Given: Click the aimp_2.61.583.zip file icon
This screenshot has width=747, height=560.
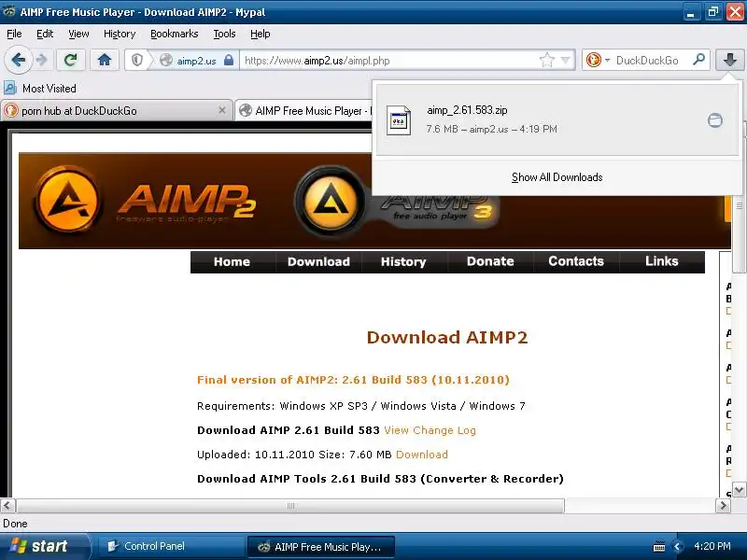Looking at the screenshot, I should coord(399,120).
